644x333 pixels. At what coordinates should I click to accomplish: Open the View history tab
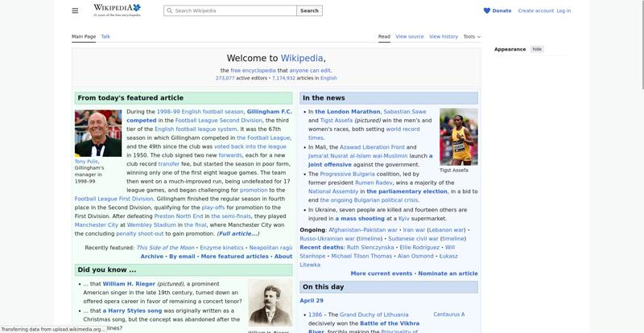(443, 36)
